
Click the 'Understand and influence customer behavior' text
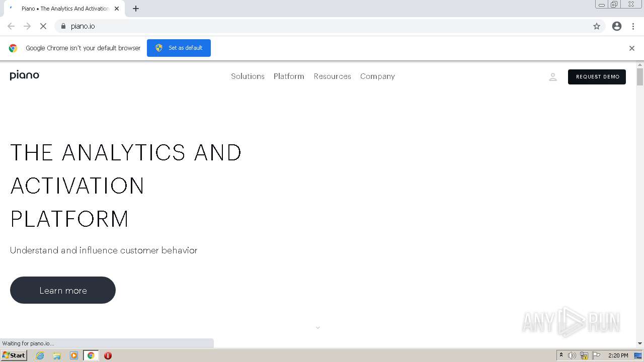(104, 250)
